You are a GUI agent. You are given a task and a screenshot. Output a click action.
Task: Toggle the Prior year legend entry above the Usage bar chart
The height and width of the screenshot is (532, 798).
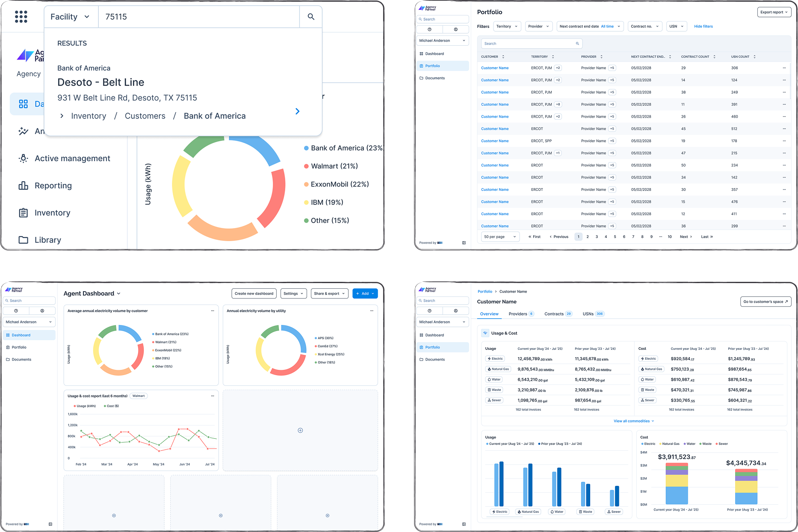point(560,444)
